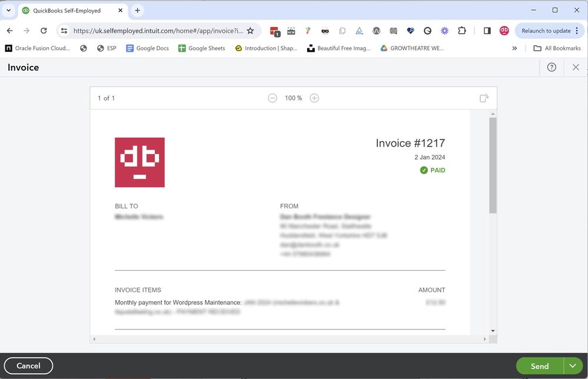
Task: Zoom out using the minus icon
Action: coord(273,98)
